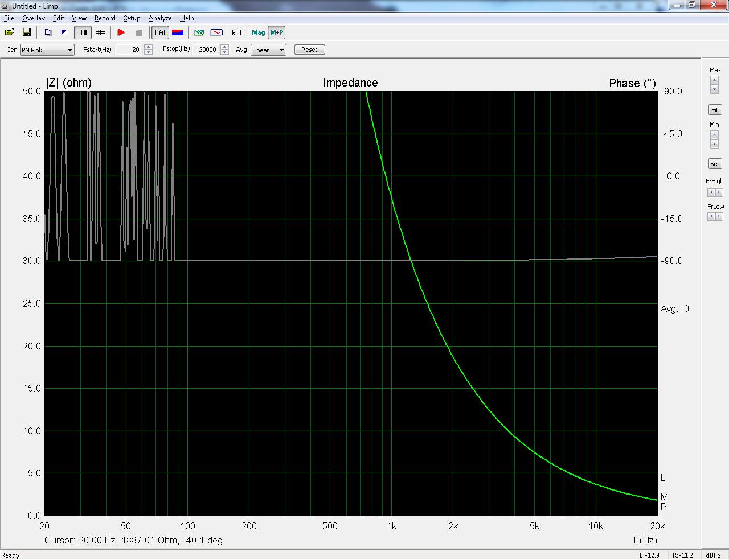The image size is (729, 560).
Task: Save the measurement using the floppy disk icon
Action: coord(26,32)
